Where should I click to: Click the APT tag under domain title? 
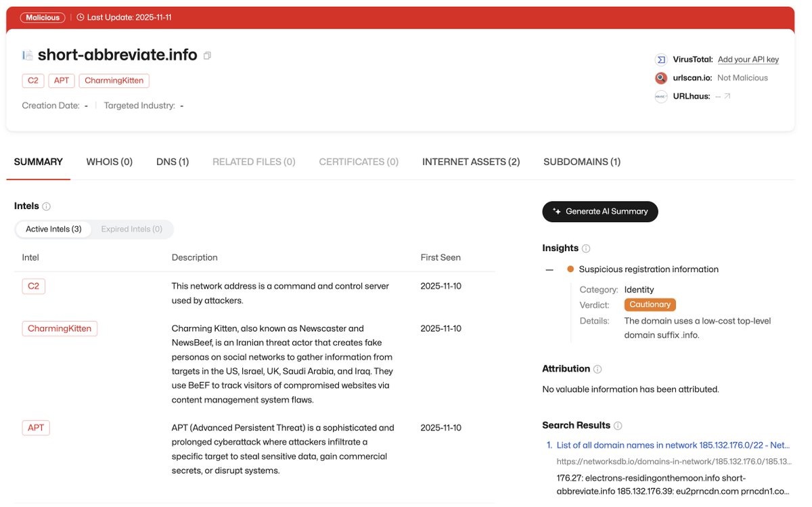(x=62, y=81)
